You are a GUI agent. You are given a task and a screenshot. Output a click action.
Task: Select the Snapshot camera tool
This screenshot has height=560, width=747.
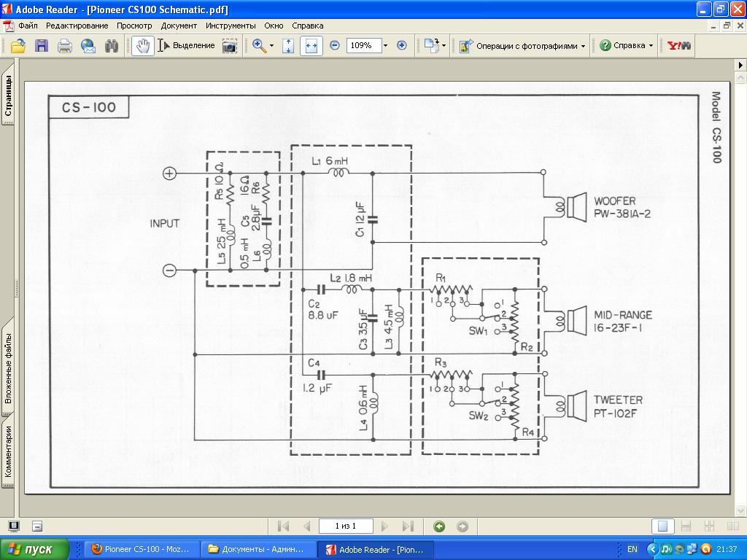[x=230, y=46]
